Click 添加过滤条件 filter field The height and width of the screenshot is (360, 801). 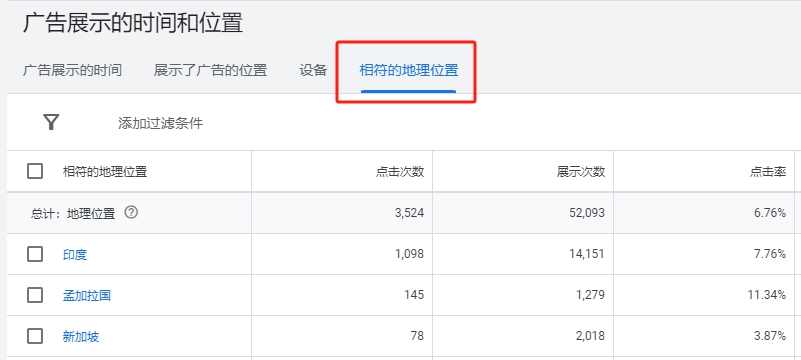(160, 123)
